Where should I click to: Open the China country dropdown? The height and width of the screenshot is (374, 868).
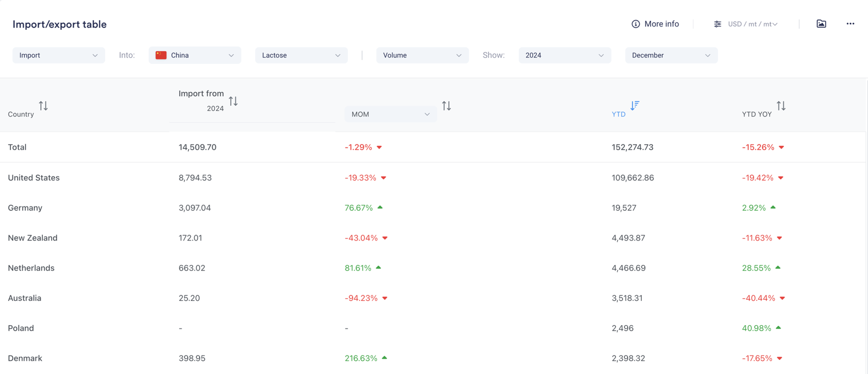pos(195,55)
